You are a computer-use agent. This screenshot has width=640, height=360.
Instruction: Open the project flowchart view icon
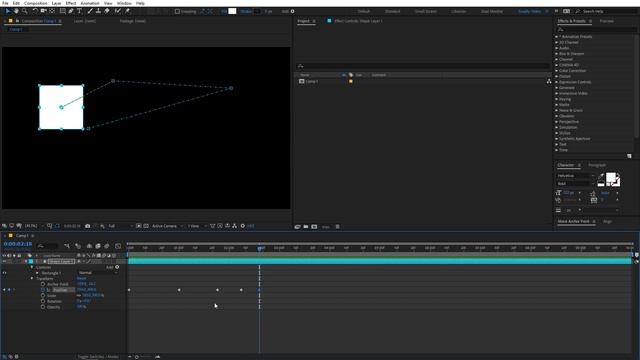pyautogui.click(x=549, y=81)
